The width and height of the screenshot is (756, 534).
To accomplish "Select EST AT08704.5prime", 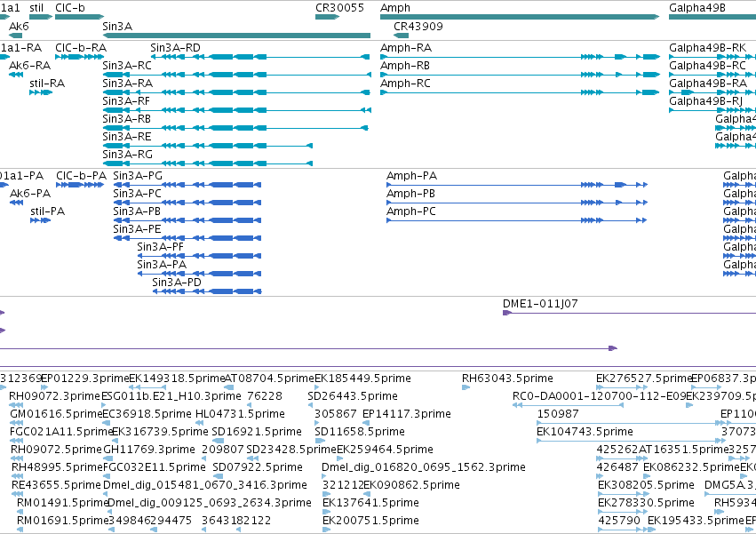I will point(269,379).
